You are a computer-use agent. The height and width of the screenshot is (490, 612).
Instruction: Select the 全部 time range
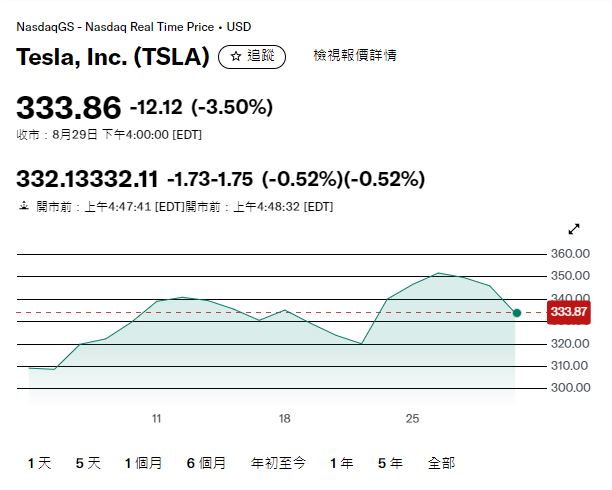(441, 463)
